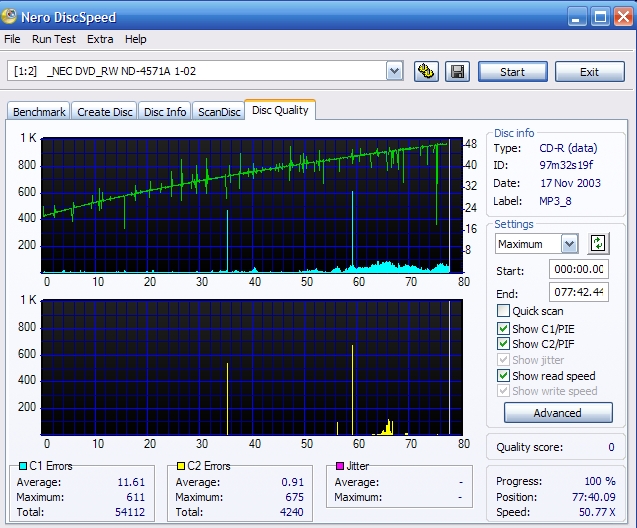The width and height of the screenshot is (637, 528).
Task: Select the Disc Quality tab
Action: [x=280, y=110]
